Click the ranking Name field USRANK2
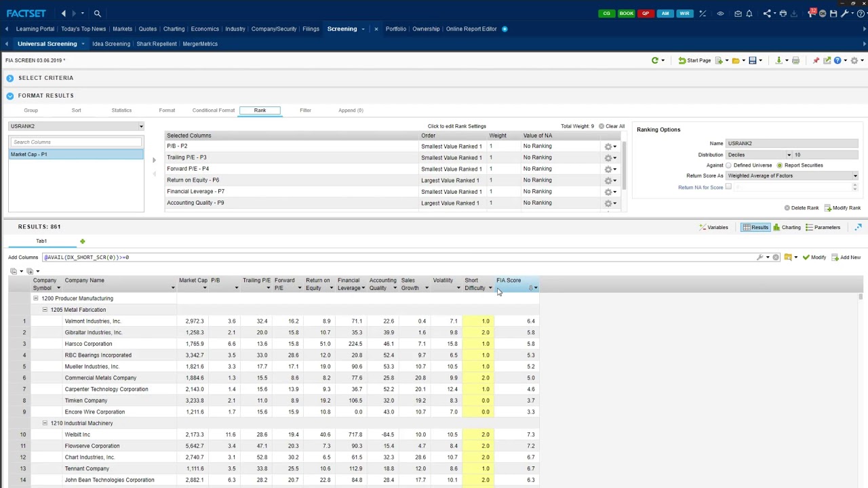Image resolution: width=868 pixels, height=488 pixels. point(792,144)
